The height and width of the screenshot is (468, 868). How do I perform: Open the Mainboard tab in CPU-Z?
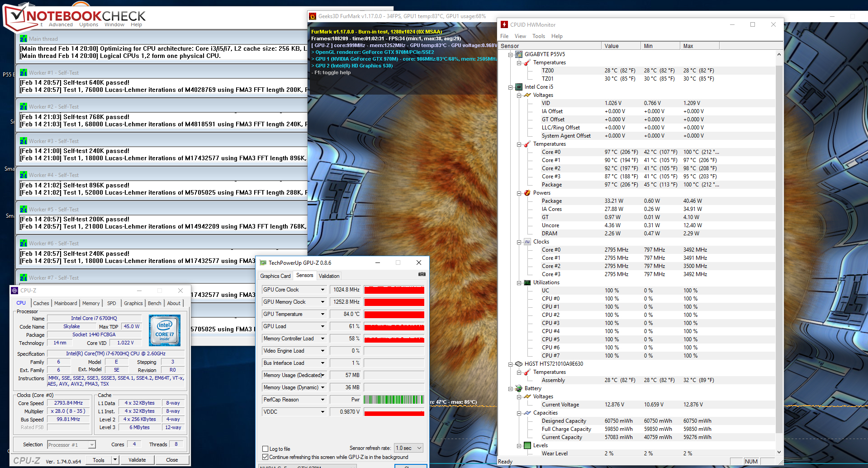tap(66, 303)
